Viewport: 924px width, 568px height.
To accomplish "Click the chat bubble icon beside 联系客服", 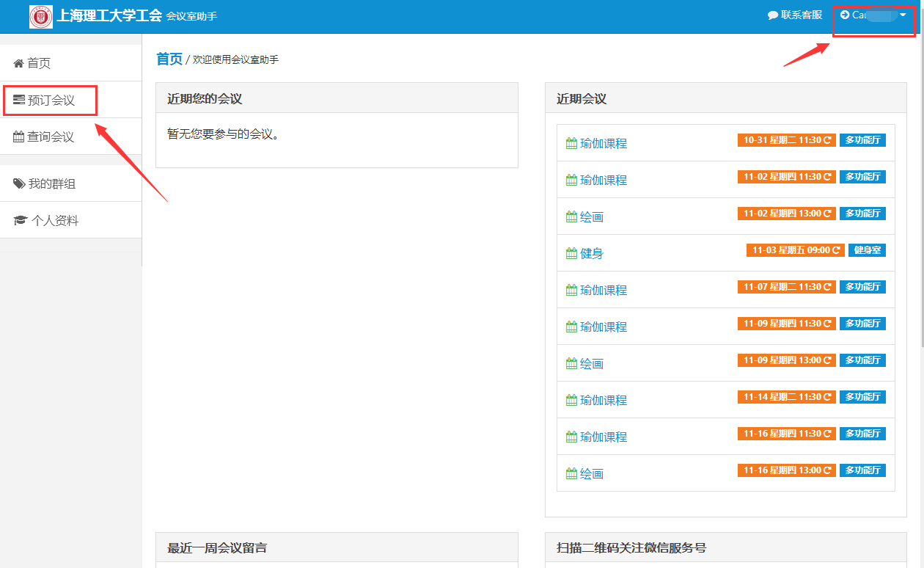I will click(772, 15).
